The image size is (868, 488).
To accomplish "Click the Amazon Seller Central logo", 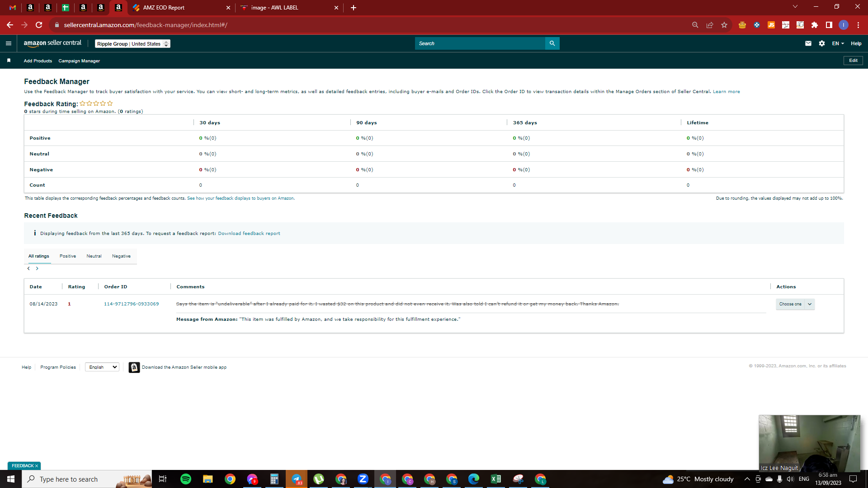I will 52,43.
